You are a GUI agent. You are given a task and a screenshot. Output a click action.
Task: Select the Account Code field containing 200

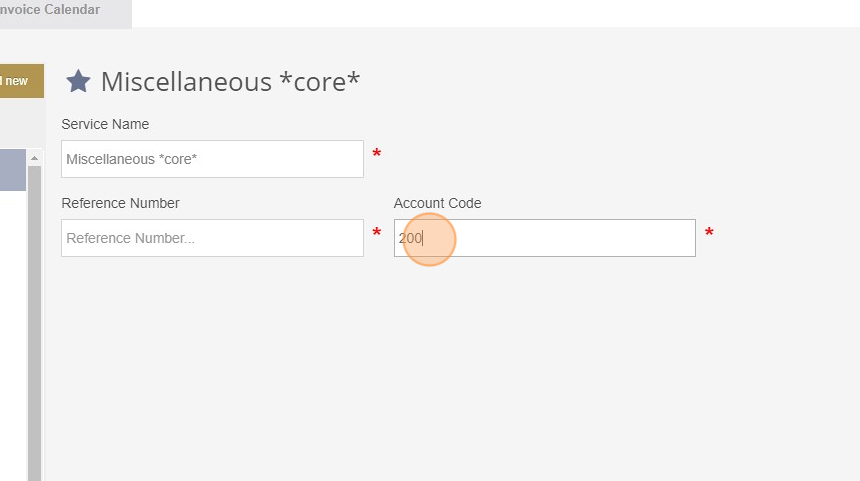tap(545, 238)
